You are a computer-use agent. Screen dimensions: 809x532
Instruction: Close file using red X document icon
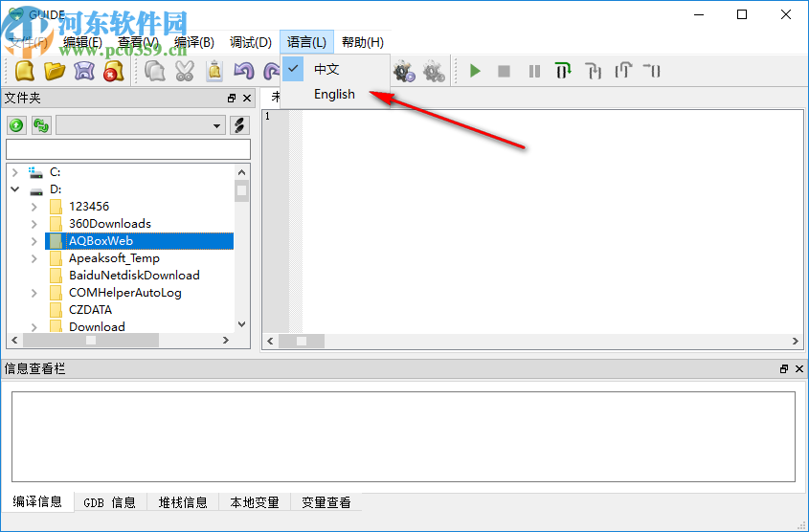point(114,71)
